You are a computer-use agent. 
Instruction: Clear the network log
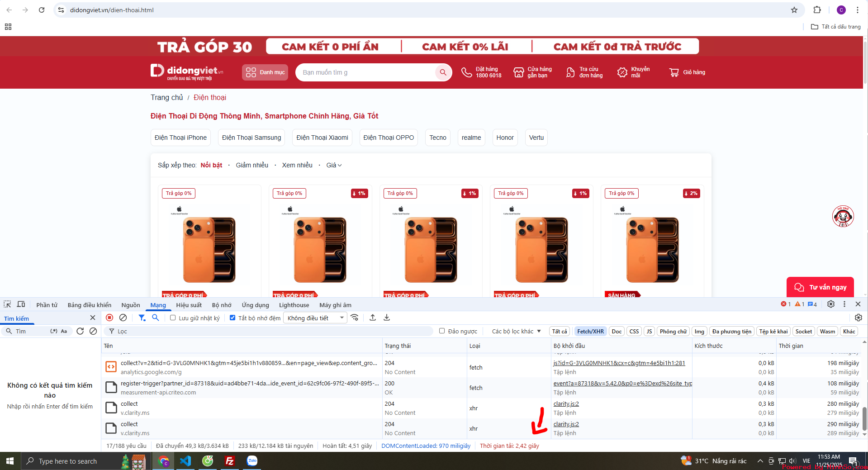tap(123, 318)
